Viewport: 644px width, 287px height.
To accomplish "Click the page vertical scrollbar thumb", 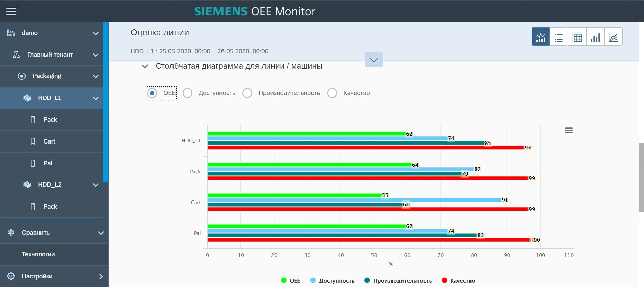I will click(641, 177).
